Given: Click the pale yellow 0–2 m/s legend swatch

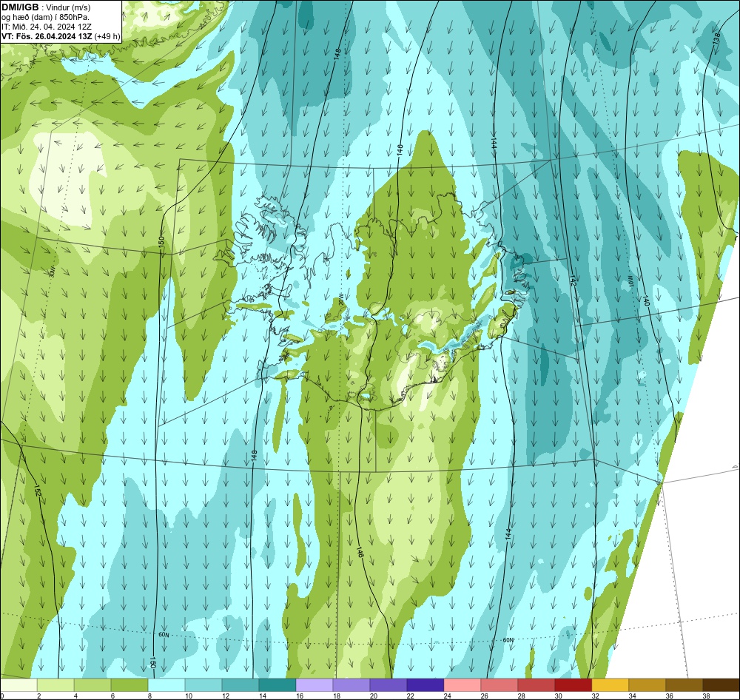Looking at the screenshot, I should pos(18,685).
